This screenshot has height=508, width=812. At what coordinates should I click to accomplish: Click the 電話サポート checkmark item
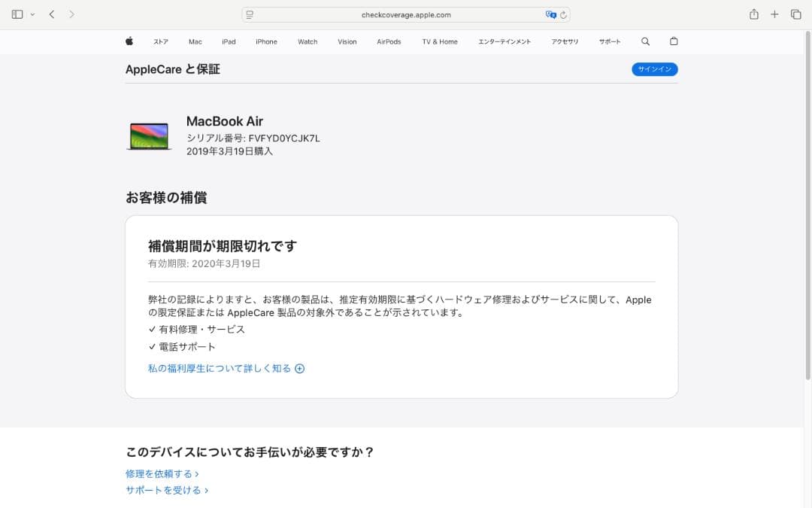(x=182, y=347)
